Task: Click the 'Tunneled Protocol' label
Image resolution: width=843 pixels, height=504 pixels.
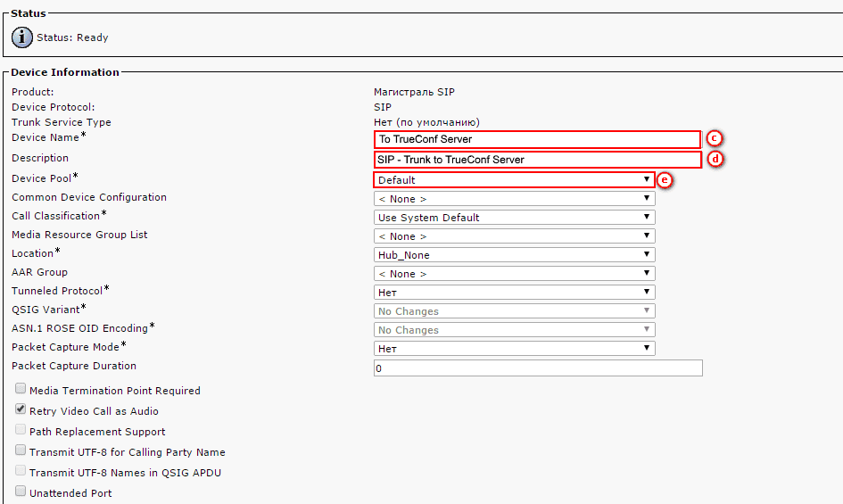Action: pyautogui.click(x=57, y=291)
